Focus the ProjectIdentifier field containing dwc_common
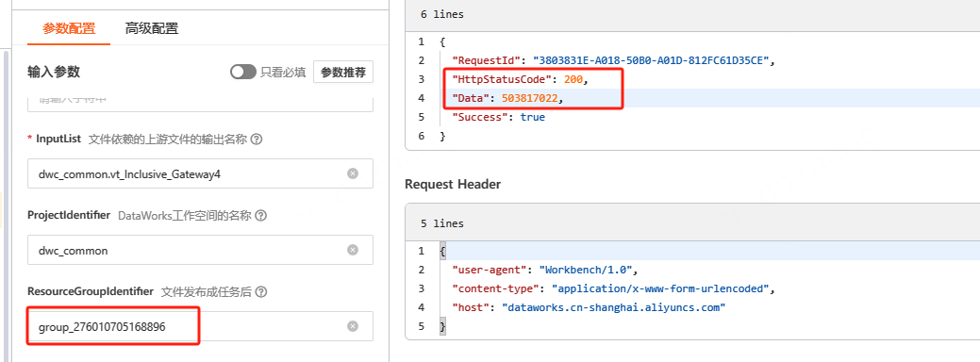980x362 pixels. 201,250
